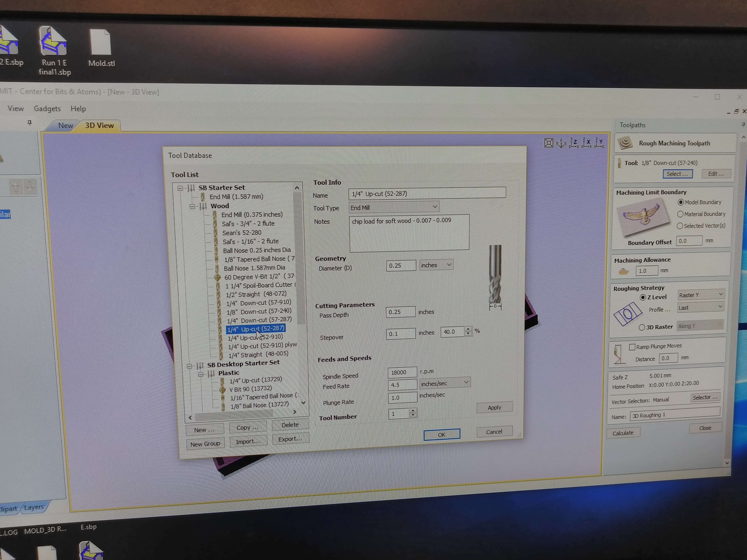Screen dimensions: 747x560
Task: Open the Gadgets menu
Action: coord(47,109)
